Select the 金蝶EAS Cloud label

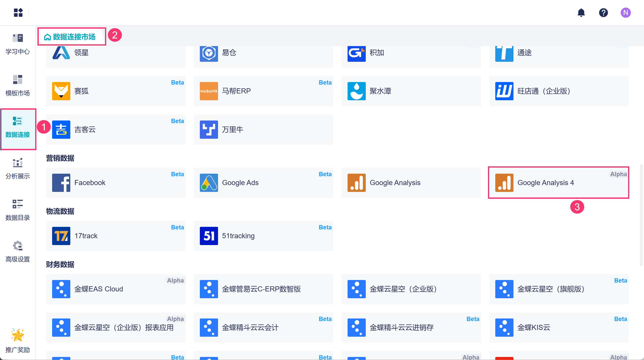99,289
